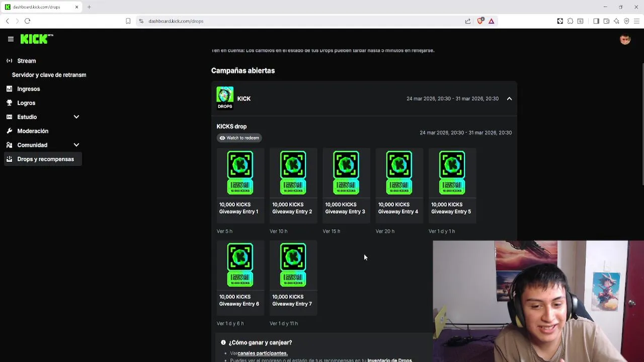
Task: Click the Brave rewards triangle icon
Action: [x=491, y=21]
